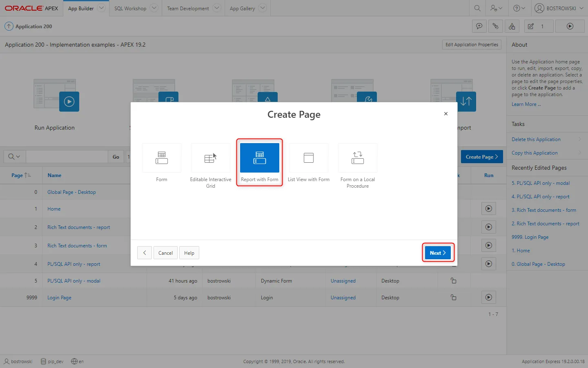Click the Run Application play icon
Image resolution: width=588 pixels, height=368 pixels.
coord(69,101)
